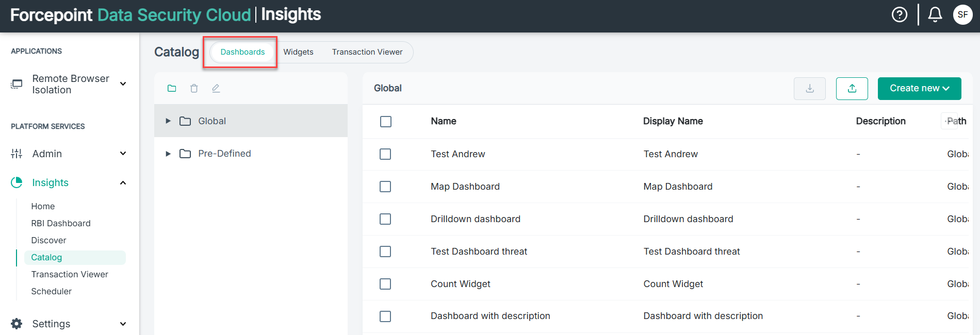Open the notifications bell

tap(935, 14)
